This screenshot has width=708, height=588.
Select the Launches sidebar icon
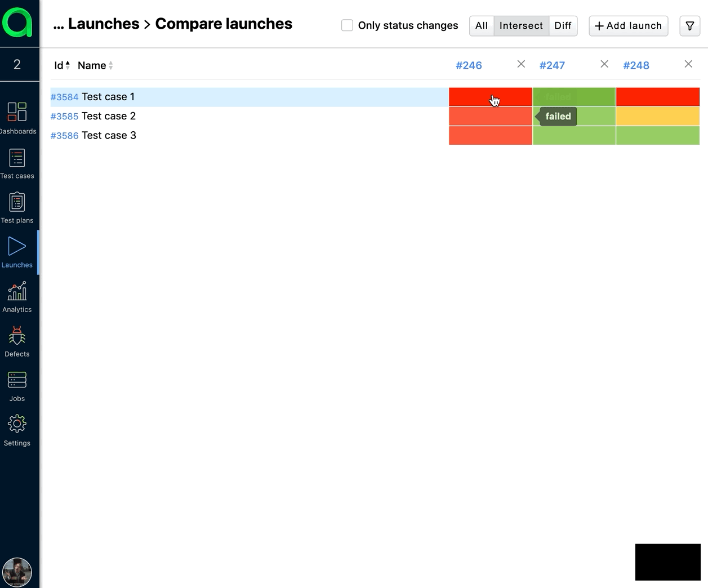coord(17,247)
